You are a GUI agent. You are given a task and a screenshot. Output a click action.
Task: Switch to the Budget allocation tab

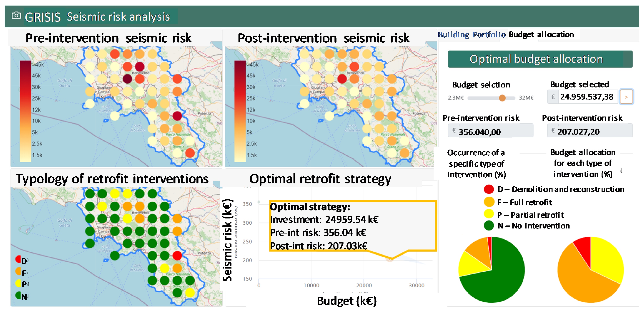click(x=541, y=34)
